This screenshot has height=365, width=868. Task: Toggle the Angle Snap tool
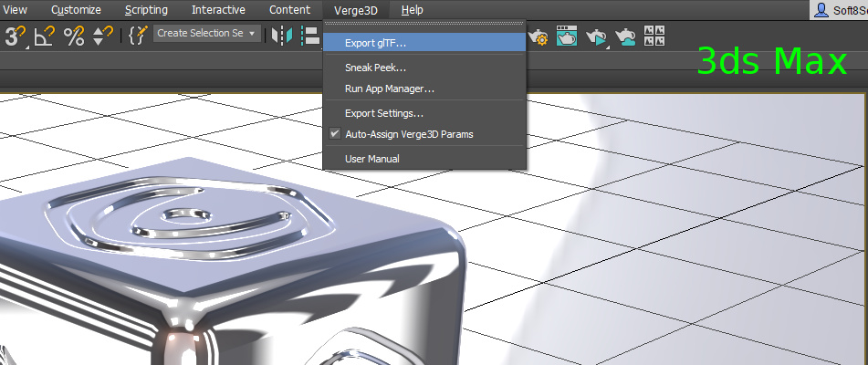pyautogui.click(x=45, y=36)
